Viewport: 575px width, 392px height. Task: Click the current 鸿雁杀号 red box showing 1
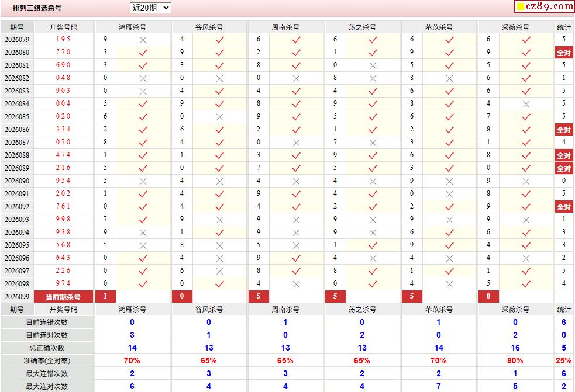[x=105, y=296]
